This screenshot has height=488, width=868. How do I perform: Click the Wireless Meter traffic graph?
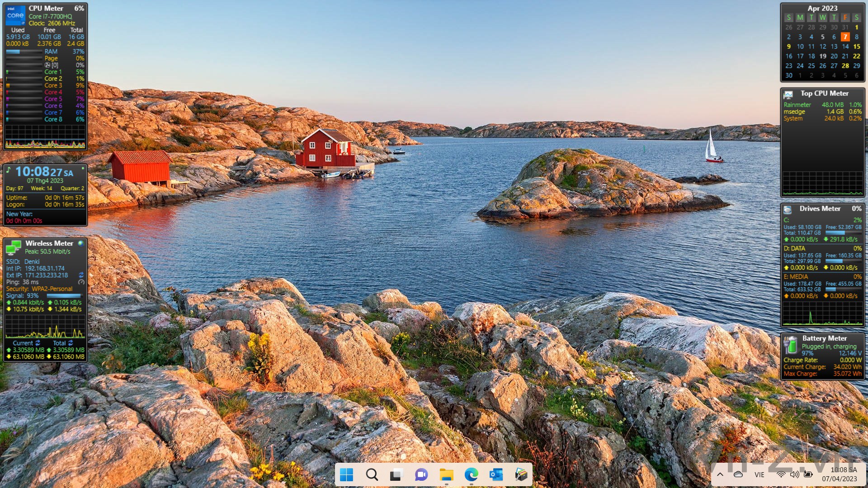click(x=45, y=327)
